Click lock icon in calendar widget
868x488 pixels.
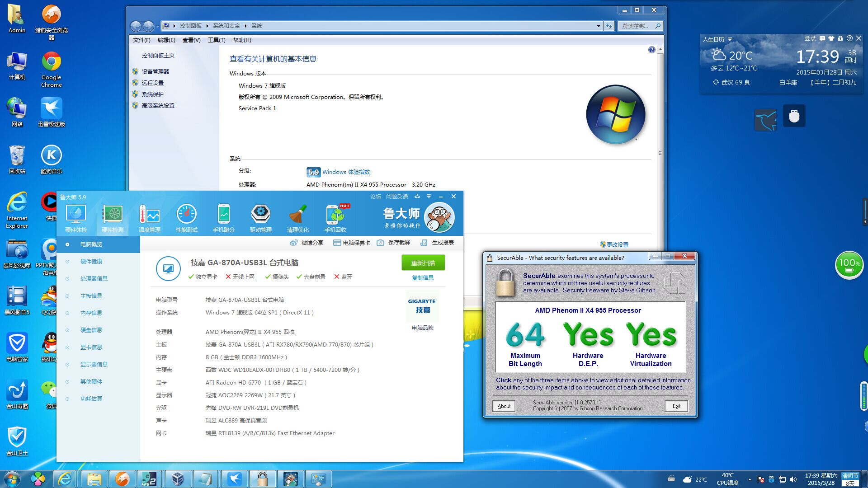coord(840,39)
